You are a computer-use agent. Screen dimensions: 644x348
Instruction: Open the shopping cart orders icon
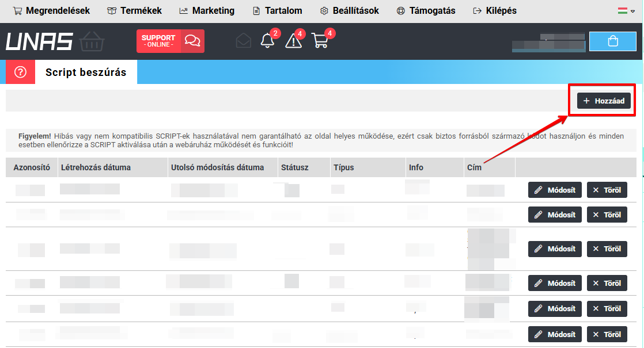pyautogui.click(x=320, y=41)
